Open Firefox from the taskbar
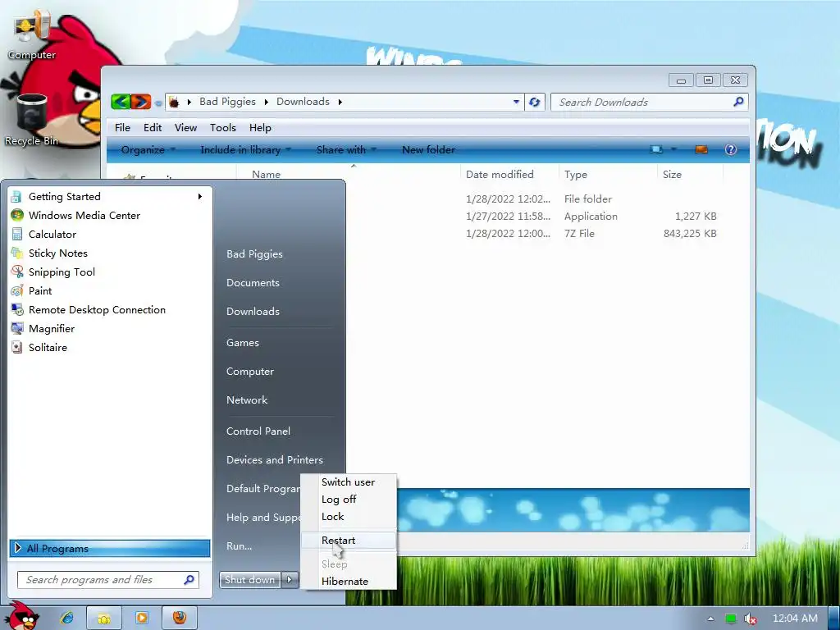Image resolution: width=840 pixels, height=630 pixels. click(x=180, y=618)
